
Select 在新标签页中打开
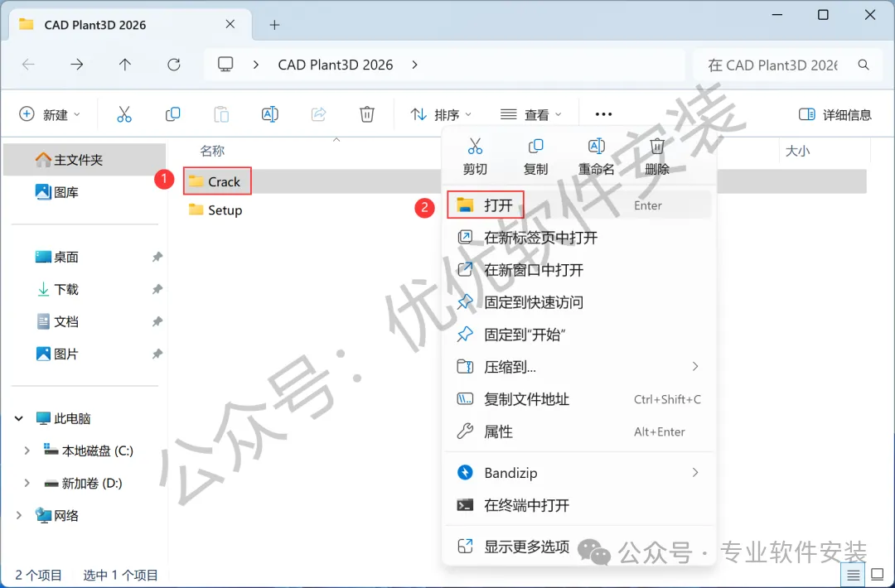click(x=578, y=237)
